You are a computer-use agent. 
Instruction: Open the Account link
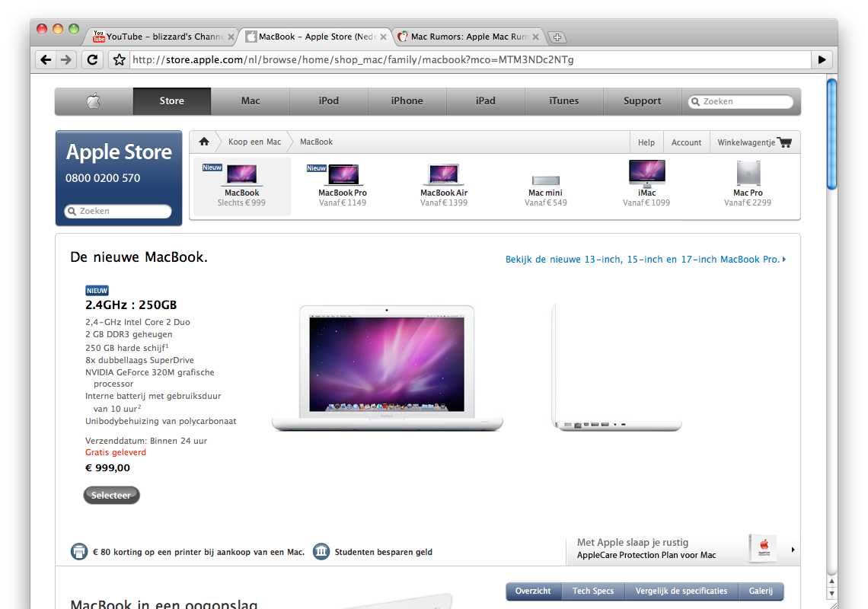687,142
